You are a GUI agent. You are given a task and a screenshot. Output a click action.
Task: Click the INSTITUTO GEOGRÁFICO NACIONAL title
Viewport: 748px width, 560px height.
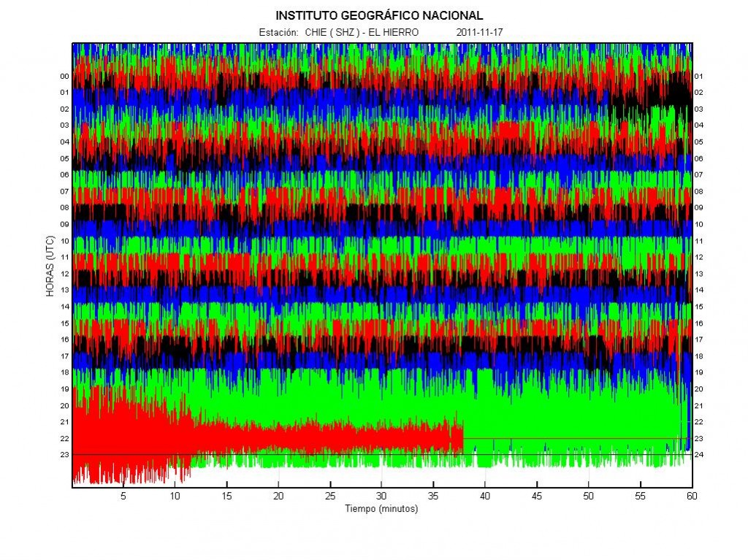pos(379,16)
